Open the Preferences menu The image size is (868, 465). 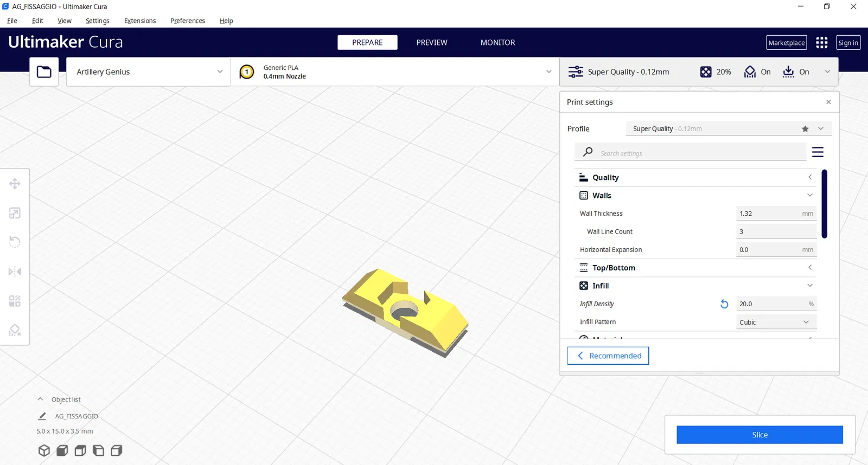[x=188, y=21]
